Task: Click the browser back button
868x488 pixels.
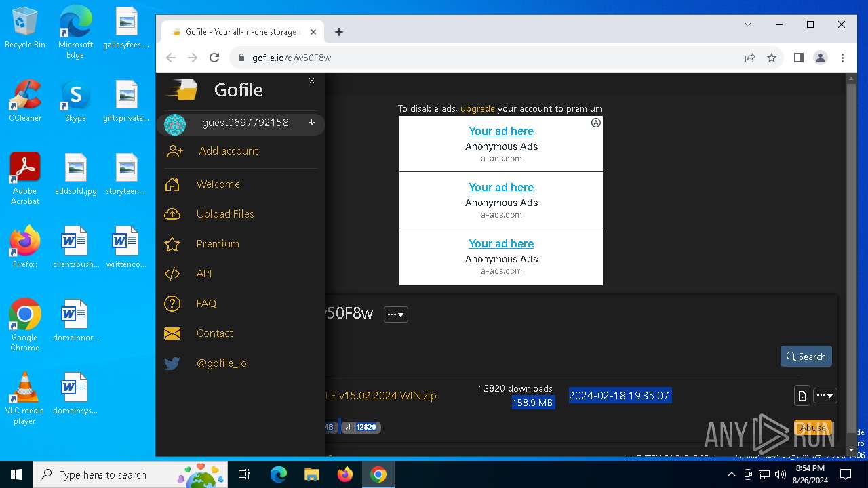Action: 171,58
